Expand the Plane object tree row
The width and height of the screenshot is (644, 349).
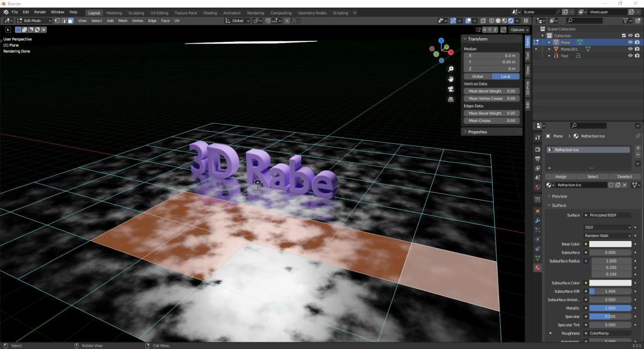point(549,42)
